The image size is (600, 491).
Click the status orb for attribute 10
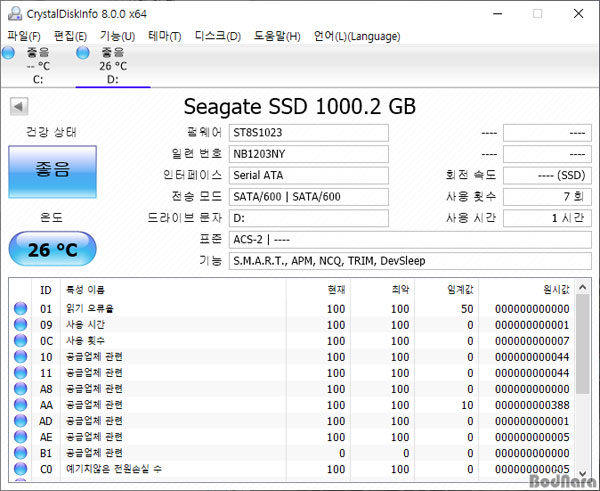pyautogui.click(x=21, y=357)
